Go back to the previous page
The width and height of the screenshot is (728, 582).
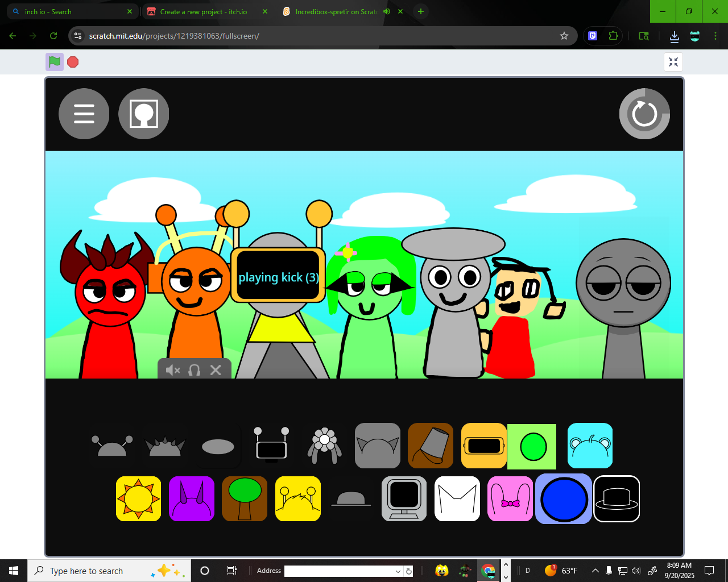[13, 36]
